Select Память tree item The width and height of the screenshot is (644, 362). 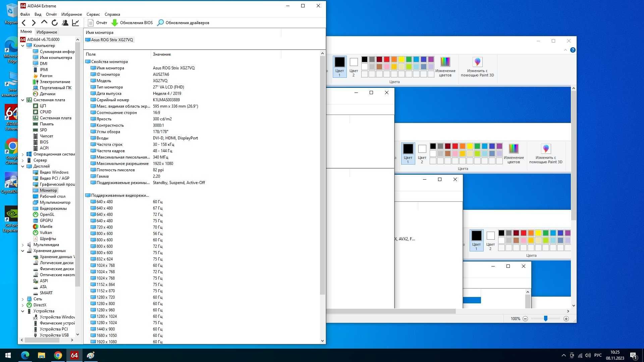click(47, 124)
